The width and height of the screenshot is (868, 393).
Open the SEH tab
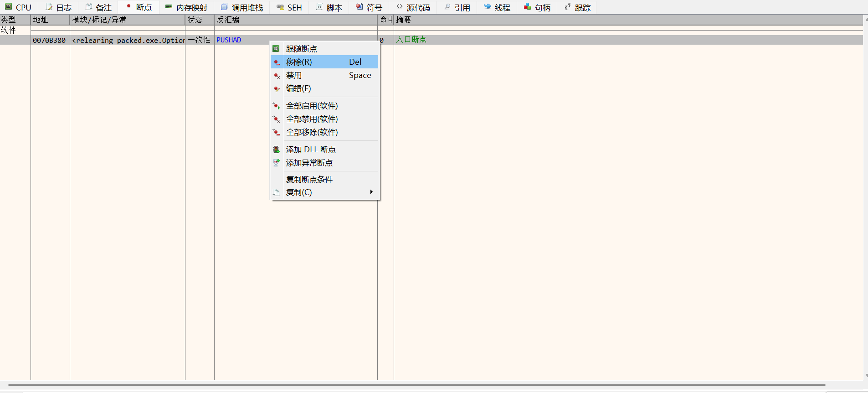(x=289, y=7)
